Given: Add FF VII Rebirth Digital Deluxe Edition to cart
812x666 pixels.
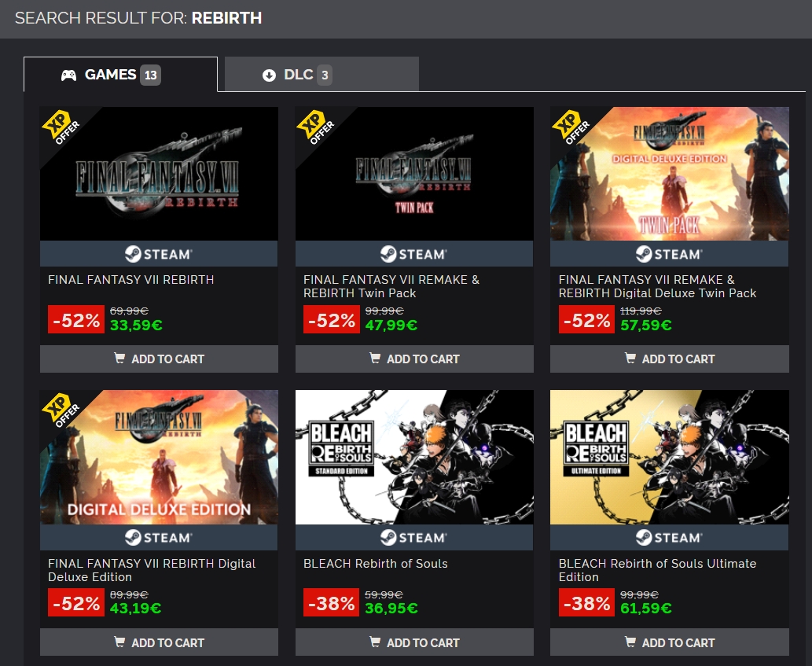Looking at the screenshot, I should tap(159, 642).
